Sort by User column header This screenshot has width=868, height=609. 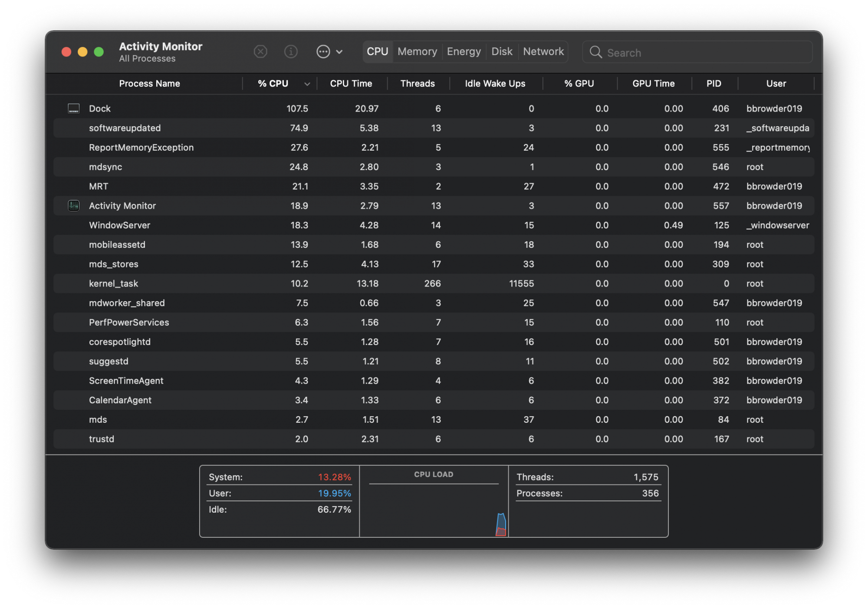(776, 83)
